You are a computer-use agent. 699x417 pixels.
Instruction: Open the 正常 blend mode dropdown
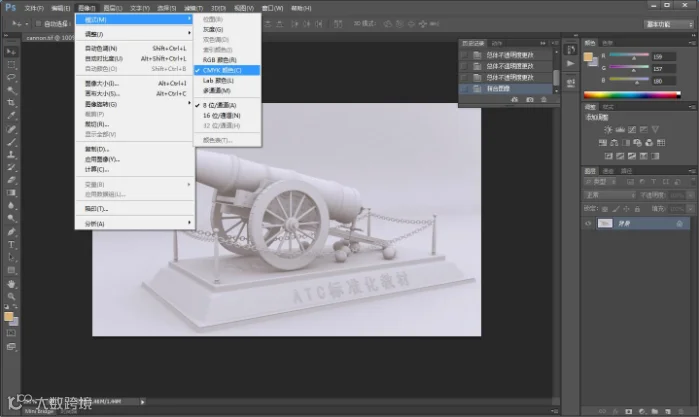tap(609, 195)
